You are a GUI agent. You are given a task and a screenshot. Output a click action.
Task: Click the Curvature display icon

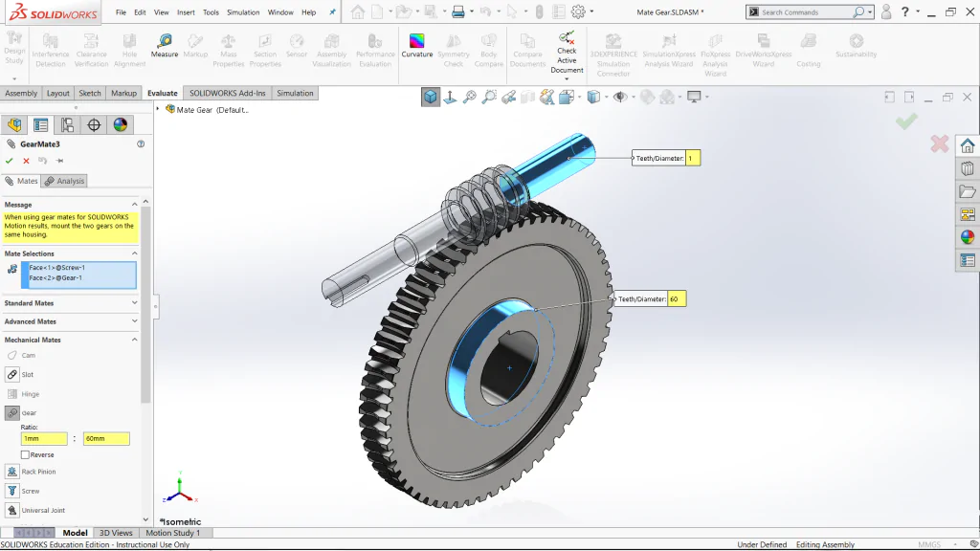417,47
